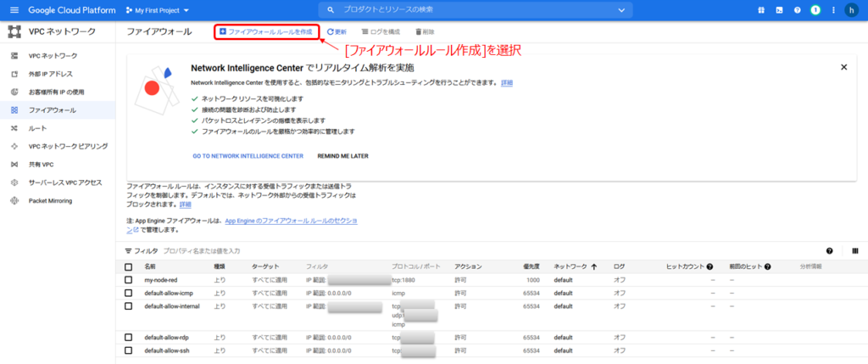868x364 pixels.
Task: Open the three-dot settings menu in header
Action: coord(832,10)
